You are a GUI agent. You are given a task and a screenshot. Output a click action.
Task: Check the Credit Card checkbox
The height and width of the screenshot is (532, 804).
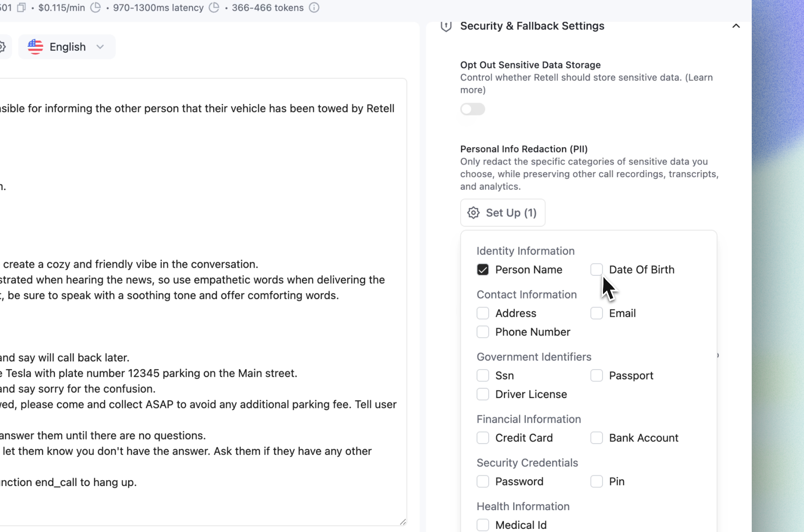pos(483,438)
